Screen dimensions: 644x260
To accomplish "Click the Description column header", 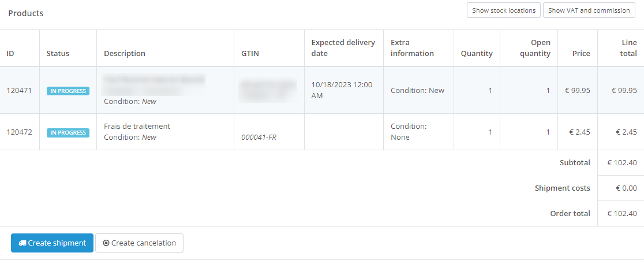I will pos(125,53).
